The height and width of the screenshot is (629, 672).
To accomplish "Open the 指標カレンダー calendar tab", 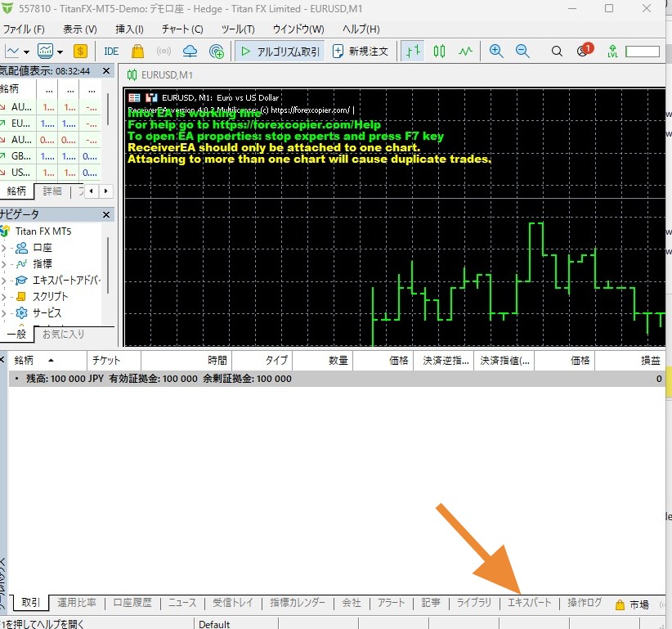I will pos(298,603).
